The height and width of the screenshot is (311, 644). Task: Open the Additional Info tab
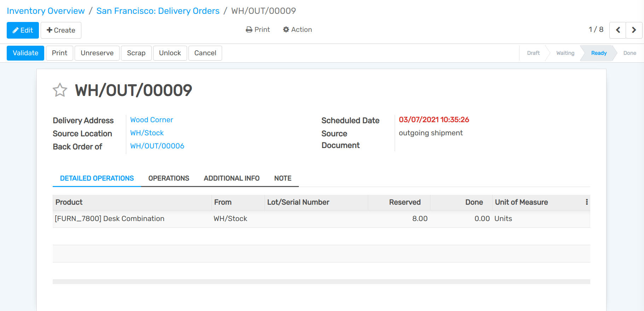coord(231,178)
